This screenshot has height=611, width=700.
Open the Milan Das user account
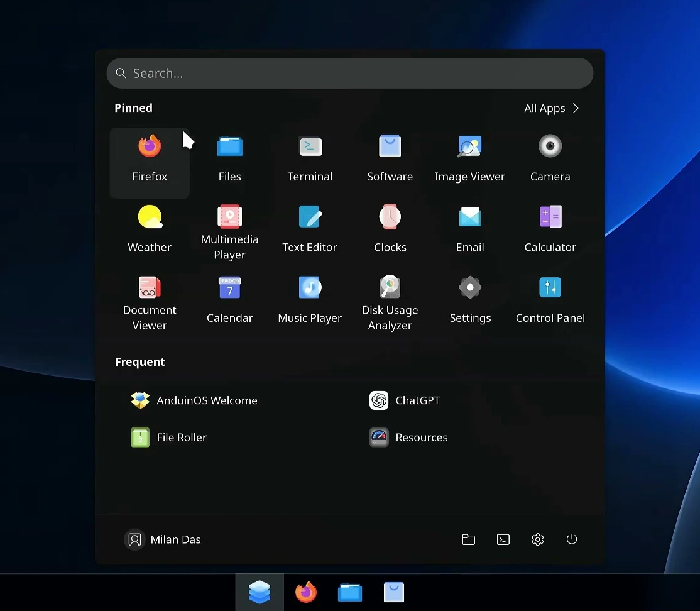(163, 539)
